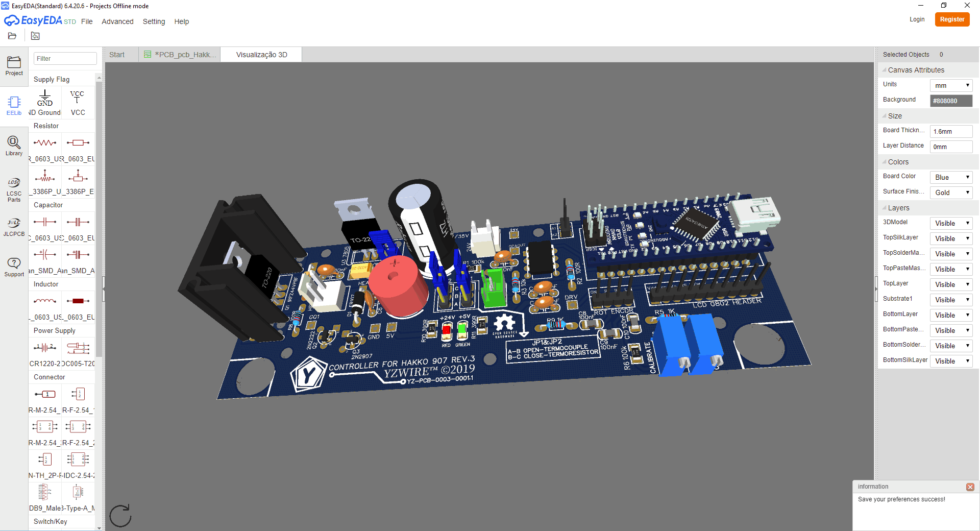Viewport: 980px width, 531px height.
Task: Switch to the PCB_pcb_Hakk tab
Action: coord(180,55)
